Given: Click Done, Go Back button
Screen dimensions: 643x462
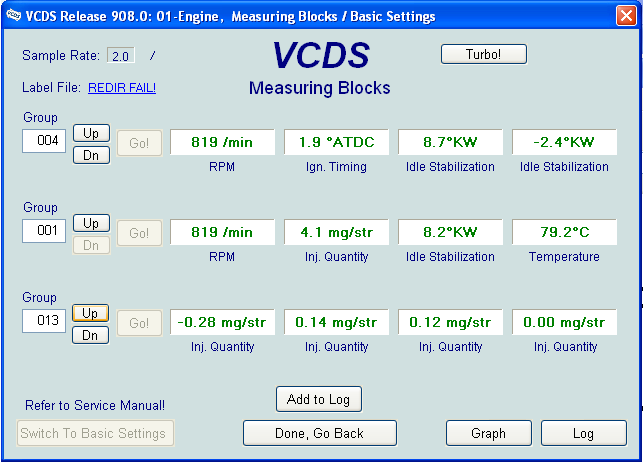Looking at the screenshot, I should click(x=319, y=433).
